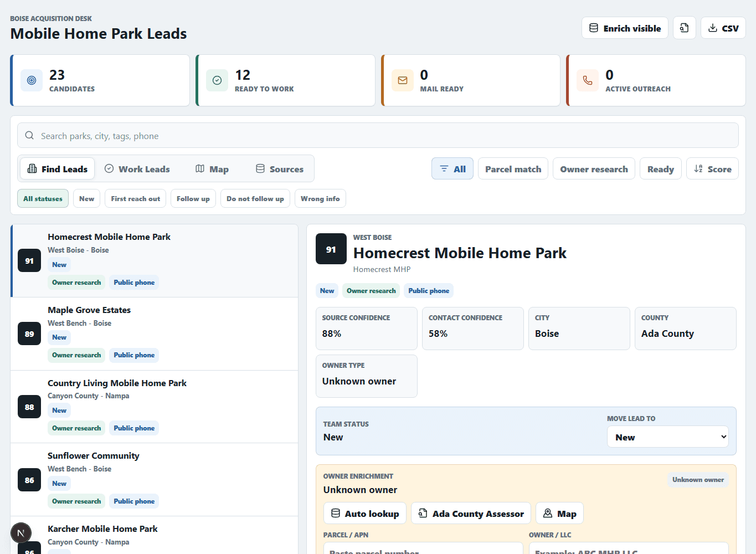Click the Contact Confidence 58% card
This screenshot has height=554, width=756.
click(473, 329)
